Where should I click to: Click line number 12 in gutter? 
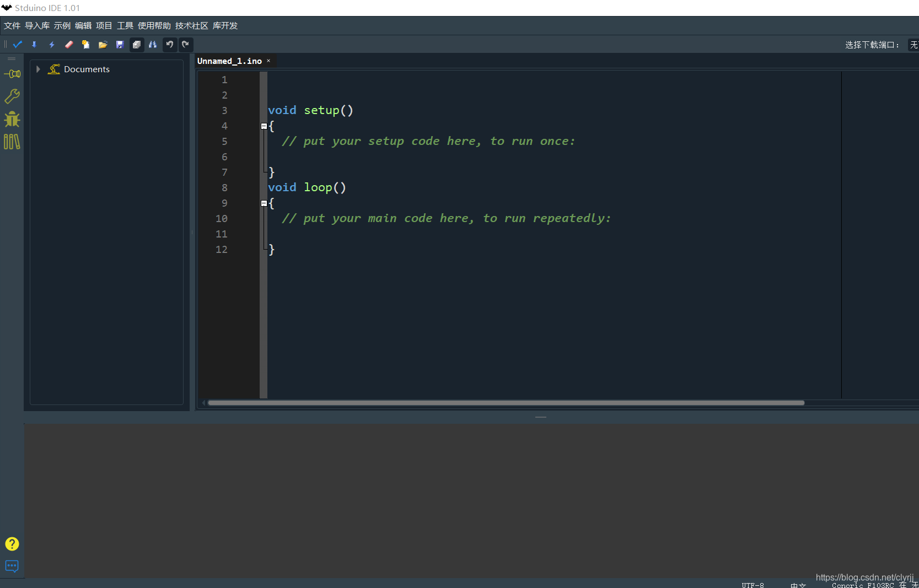222,250
